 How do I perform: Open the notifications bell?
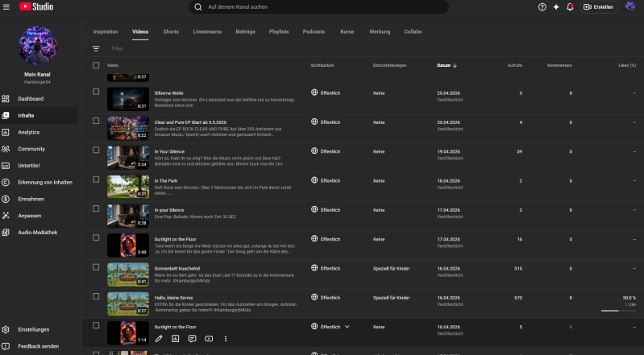pyautogui.click(x=571, y=7)
